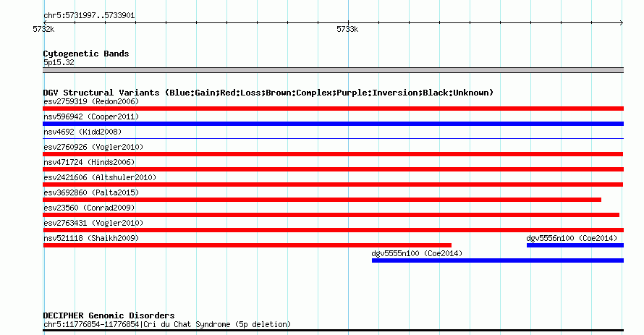Click the chr5:5731997..5733901 region label
This screenshot has height=335, width=644.
coord(89,16)
